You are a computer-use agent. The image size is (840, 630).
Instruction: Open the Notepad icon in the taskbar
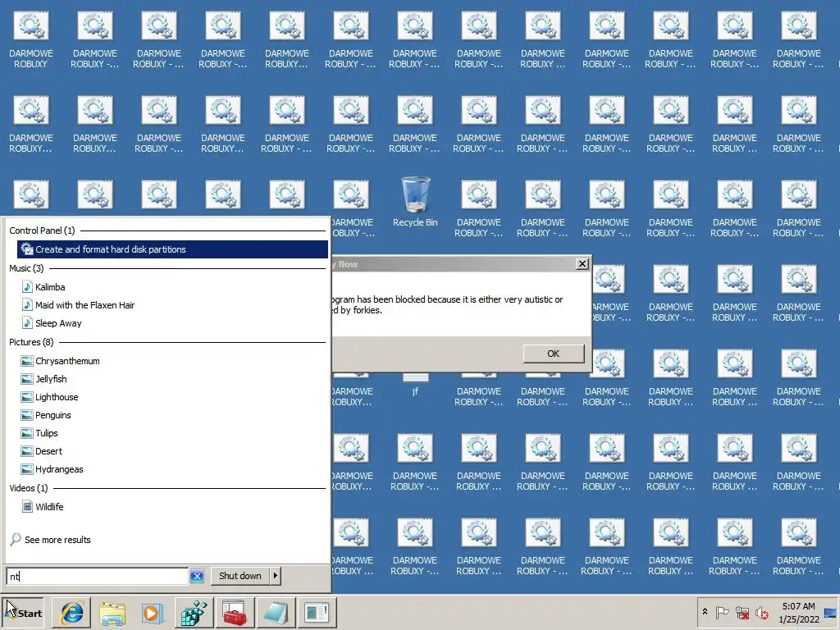tap(276, 613)
